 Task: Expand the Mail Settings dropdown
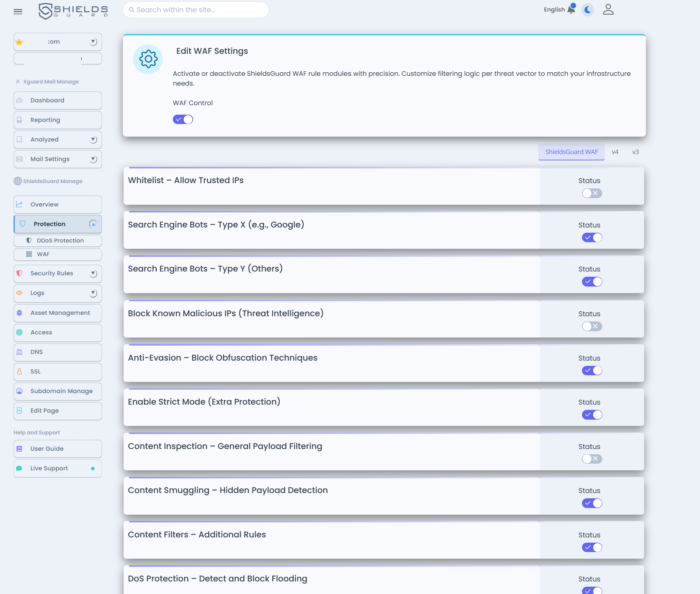pos(93,159)
